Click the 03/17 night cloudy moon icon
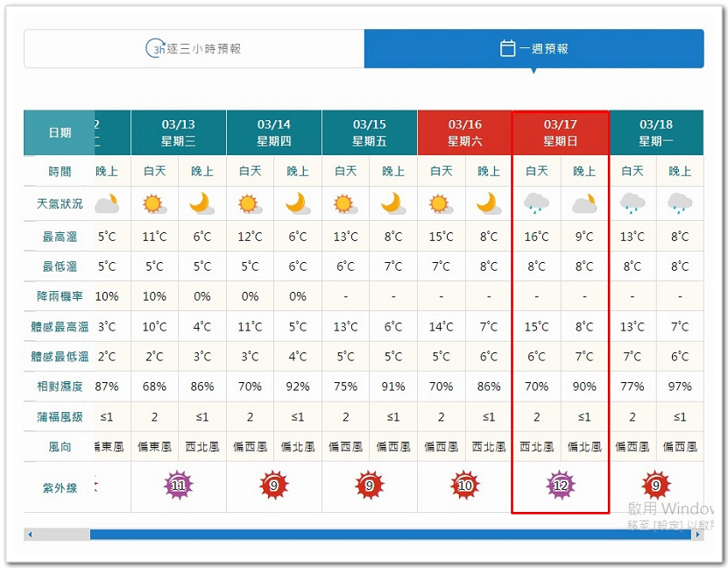This screenshot has height=568, width=728. pyautogui.click(x=584, y=204)
